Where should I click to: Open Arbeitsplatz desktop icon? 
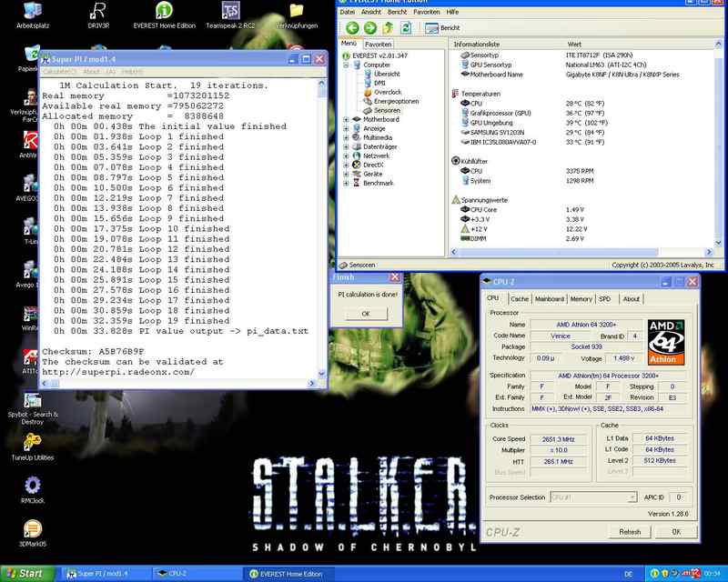[33, 15]
